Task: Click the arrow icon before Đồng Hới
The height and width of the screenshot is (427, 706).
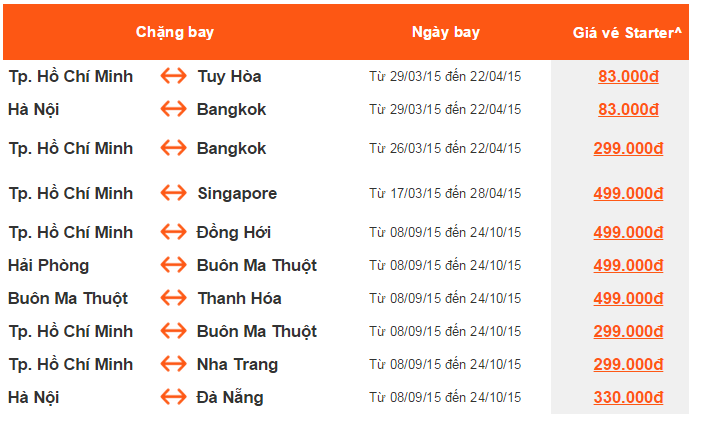Action: (x=173, y=232)
